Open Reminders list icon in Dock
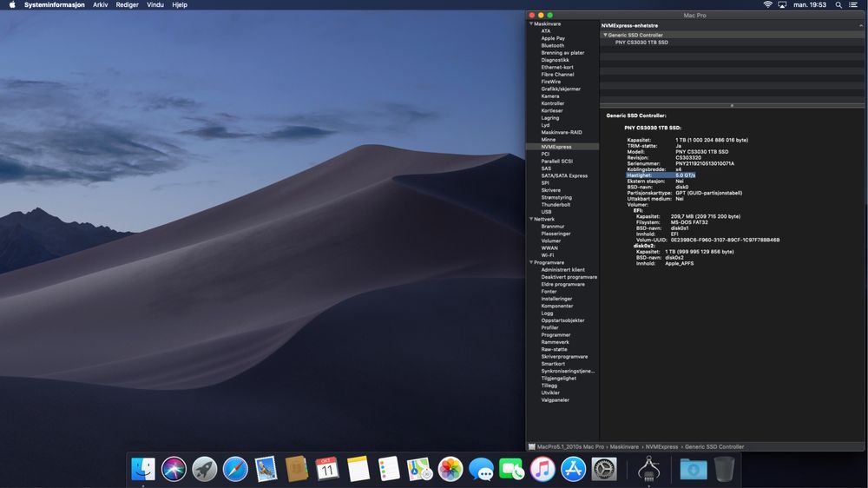 pos(389,469)
